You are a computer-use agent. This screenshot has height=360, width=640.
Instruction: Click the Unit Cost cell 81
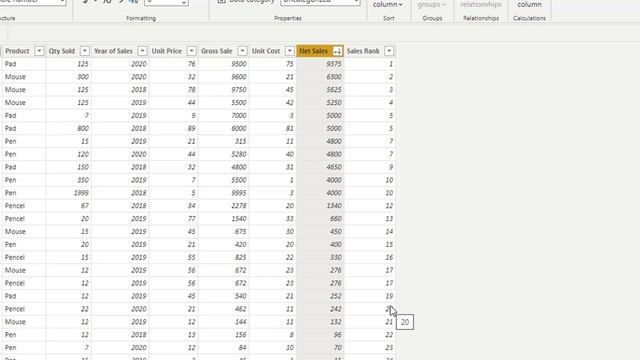tap(289, 129)
